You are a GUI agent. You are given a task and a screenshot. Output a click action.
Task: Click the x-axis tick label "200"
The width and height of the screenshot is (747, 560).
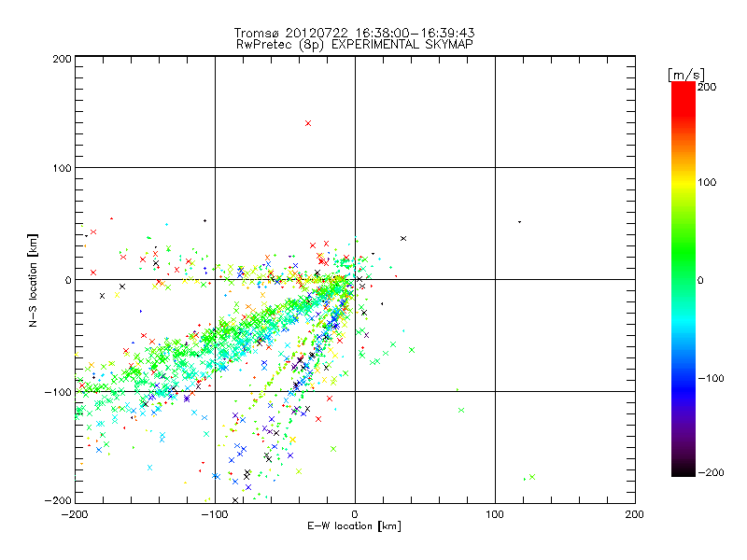click(635, 514)
